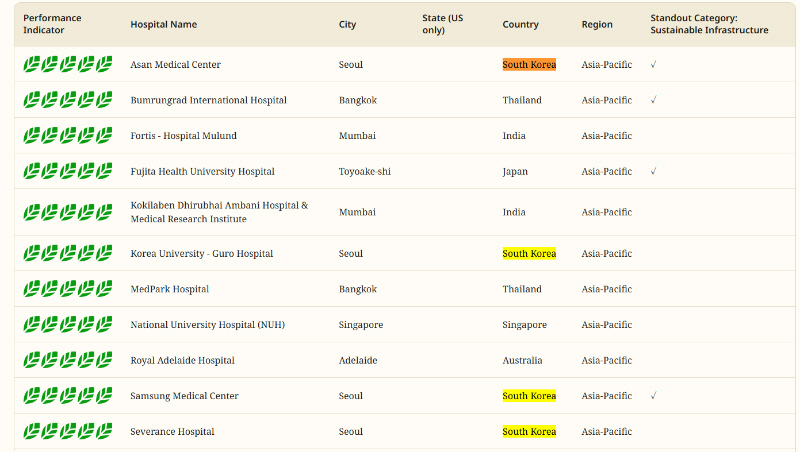This screenshot has height=452, width=800.
Task: Click Seoul city in Samsung Medical Center row
Action: 351,396
